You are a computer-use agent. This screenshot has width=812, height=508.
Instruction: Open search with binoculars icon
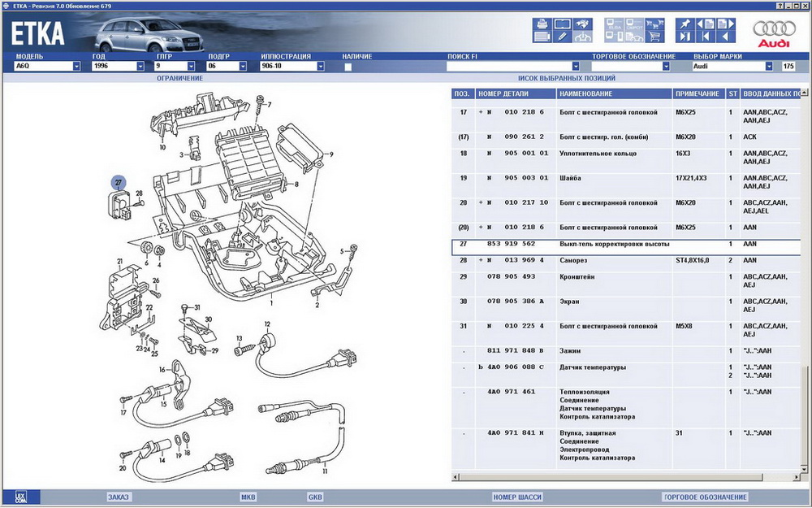(583, 24)
